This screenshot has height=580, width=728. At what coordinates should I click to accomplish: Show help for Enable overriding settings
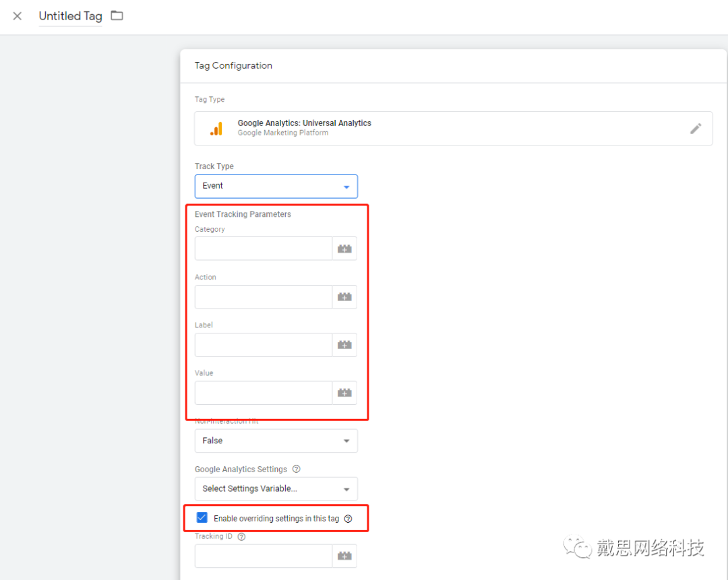(x=348, y=519)
